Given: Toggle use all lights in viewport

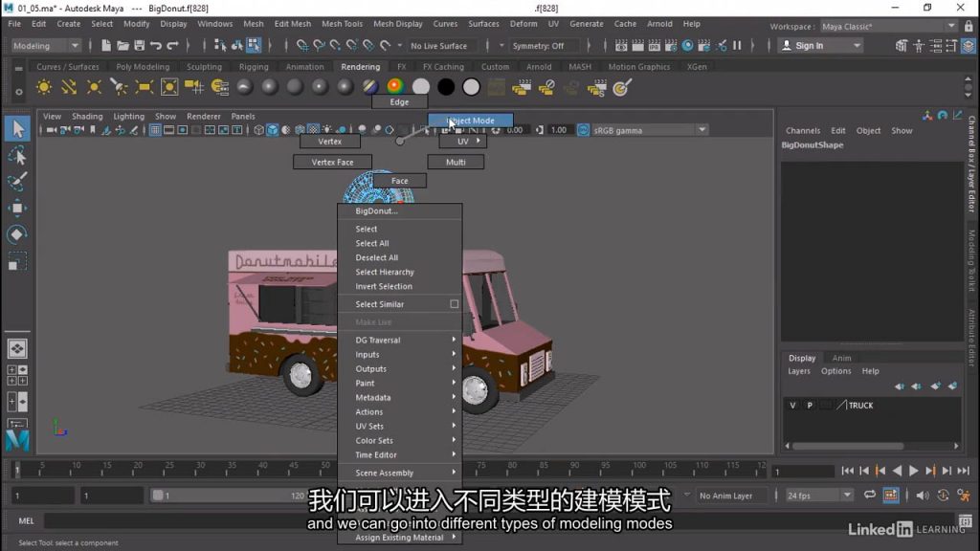Looking at the screenshot, I should [327, 130].
